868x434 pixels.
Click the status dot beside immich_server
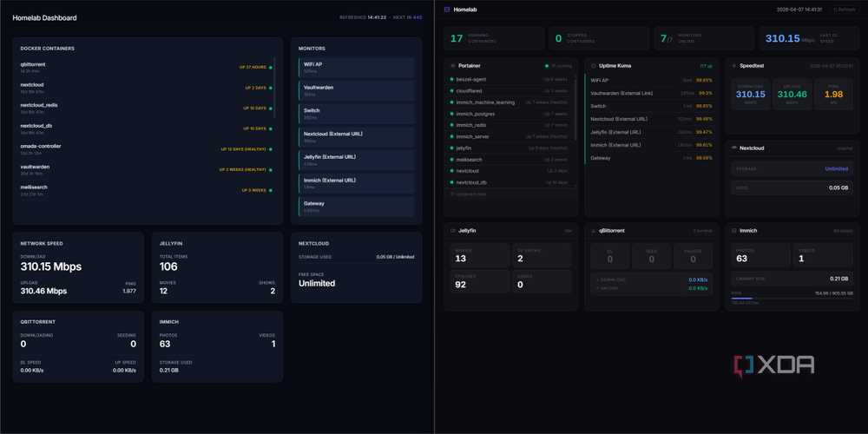pyautogui.click(x=452, y=137)
